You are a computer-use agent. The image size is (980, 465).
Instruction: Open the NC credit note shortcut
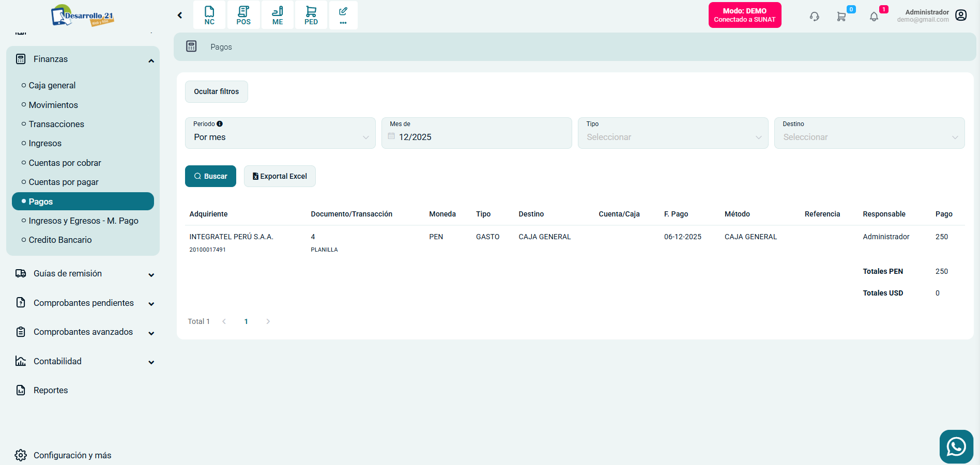click(x=209, y=15)
